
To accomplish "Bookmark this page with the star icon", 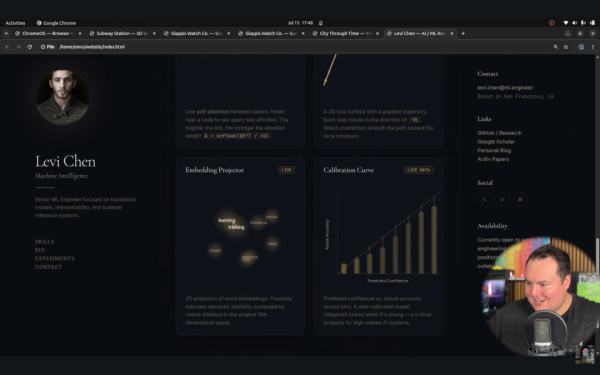I will pyautogui.click(x=566, y=47).
